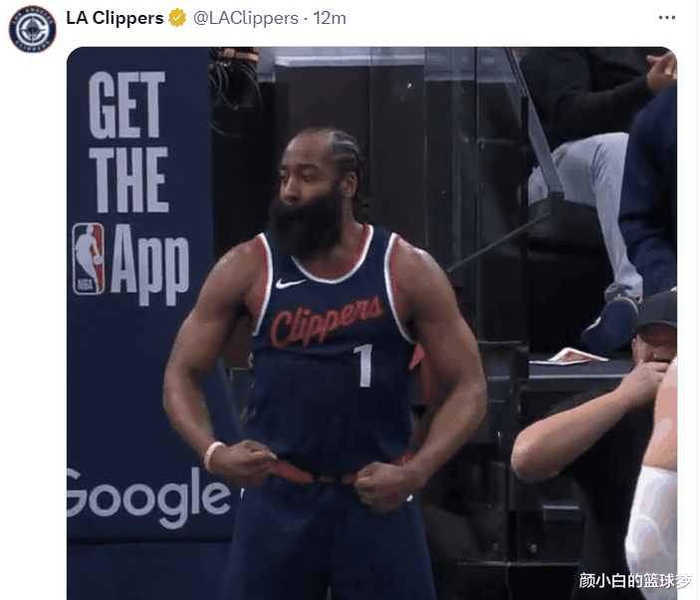
Task: Open the @LAClippers handle link
Action: click(246, 18)
